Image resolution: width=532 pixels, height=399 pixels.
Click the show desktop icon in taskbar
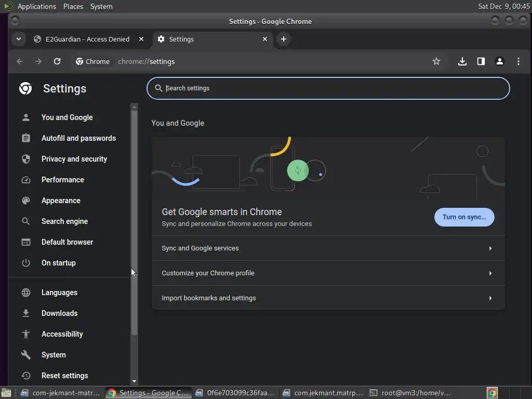pos(6,393)
